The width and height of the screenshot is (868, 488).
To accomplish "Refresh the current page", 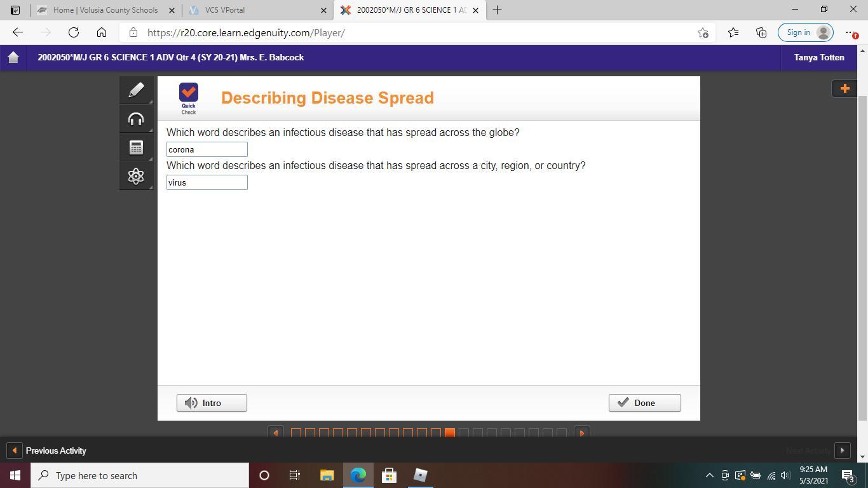I will click(x=74, y=32).
